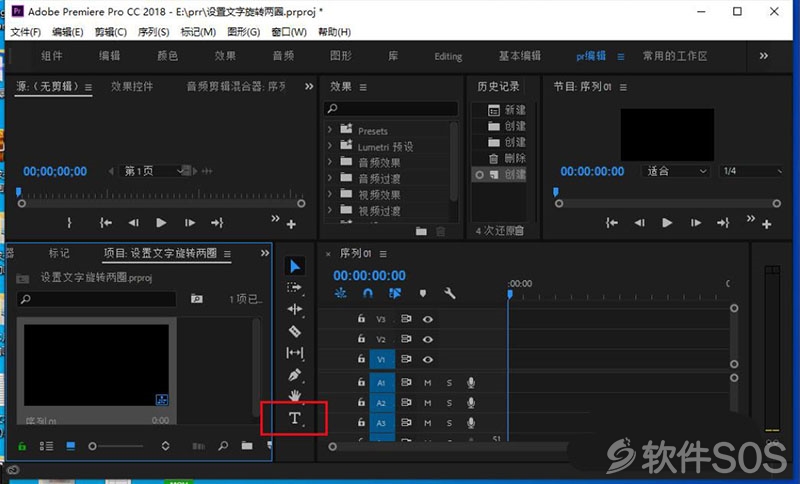Open the 序列 01 panel menu

pyautogui.click(x=383, y=254)
